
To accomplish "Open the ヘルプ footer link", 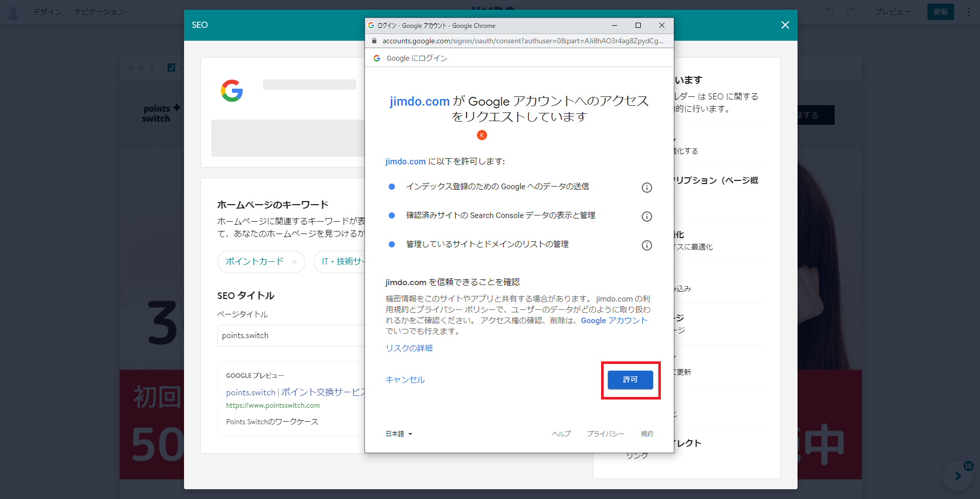I will coord(561,434).
